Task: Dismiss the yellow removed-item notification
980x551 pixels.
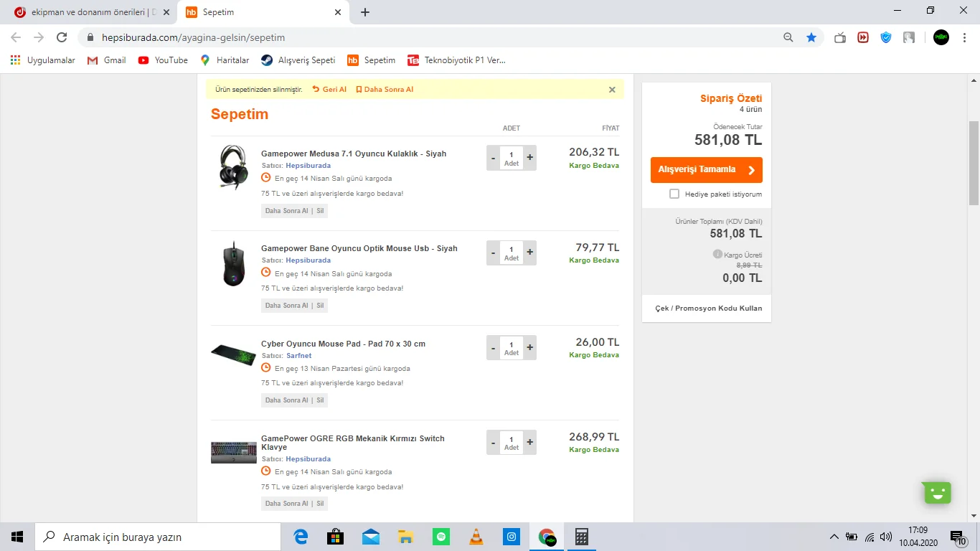Action: (612, 90)
